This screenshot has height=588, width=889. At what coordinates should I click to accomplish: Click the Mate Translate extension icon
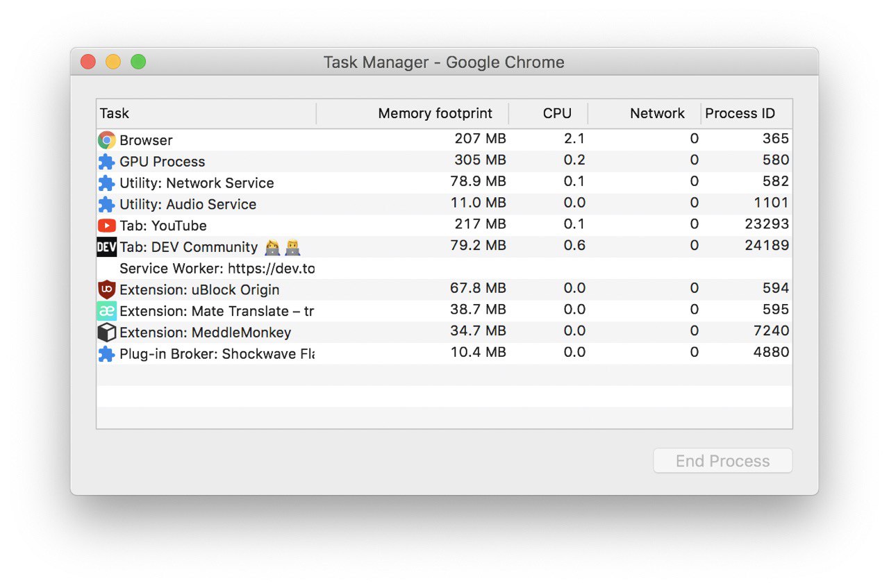(x=106, y=311)
